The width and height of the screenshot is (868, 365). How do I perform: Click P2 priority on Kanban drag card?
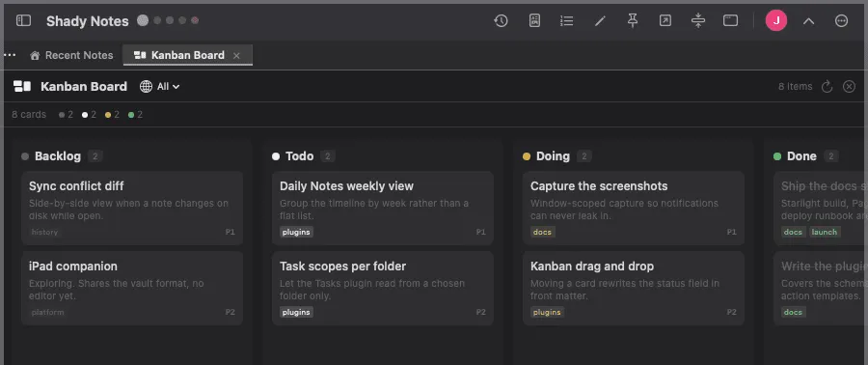point(732,313)
